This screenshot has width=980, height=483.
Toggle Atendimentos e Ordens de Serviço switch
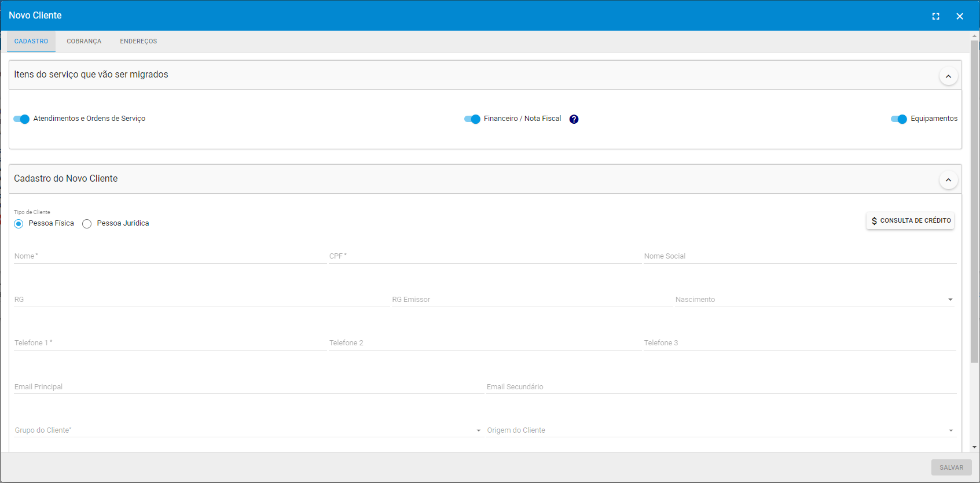click(21, 119)
